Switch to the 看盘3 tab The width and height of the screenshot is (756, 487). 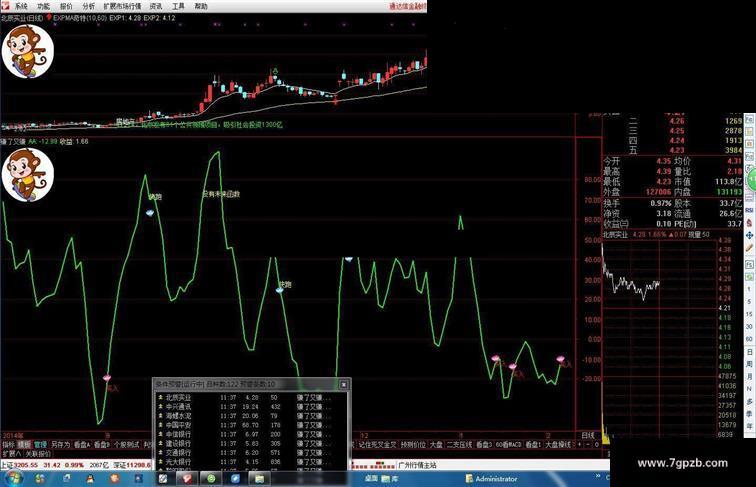point(484,445)
